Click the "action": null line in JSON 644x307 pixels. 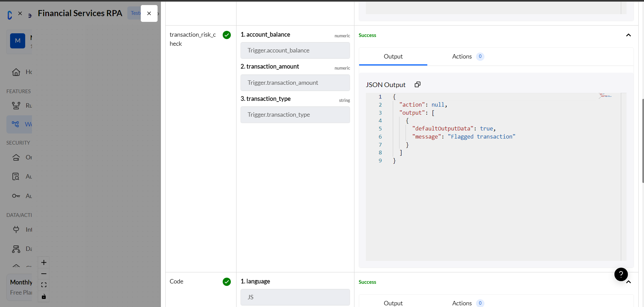point(423,105)
